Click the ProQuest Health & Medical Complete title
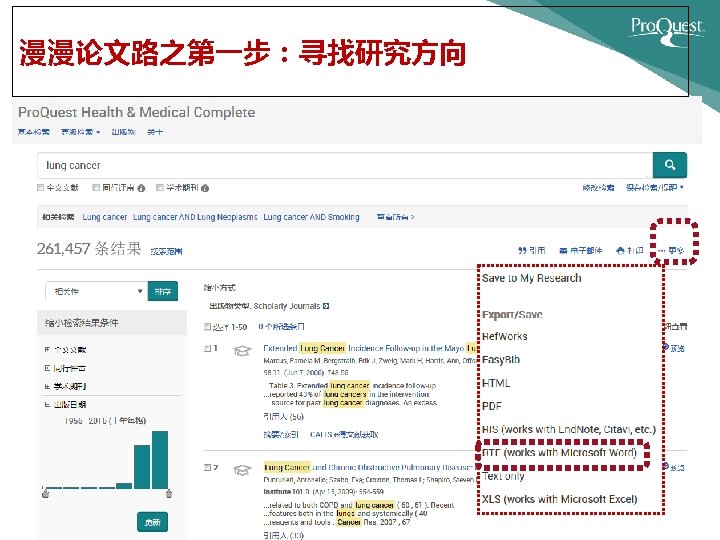720x540 pixels. click(136, 112)
